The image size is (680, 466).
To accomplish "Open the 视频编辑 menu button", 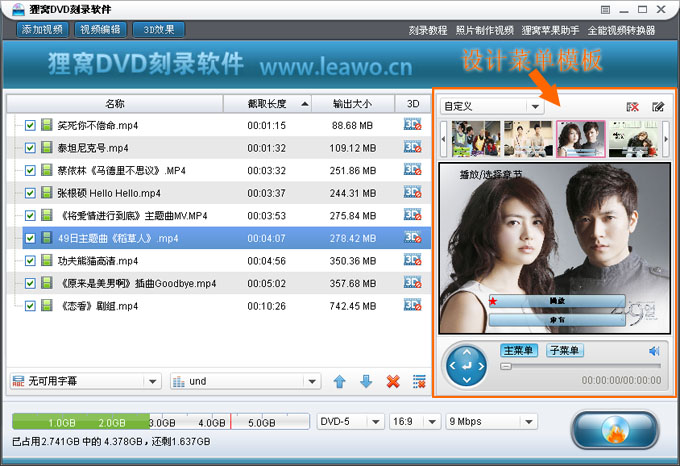I will 100,30.
